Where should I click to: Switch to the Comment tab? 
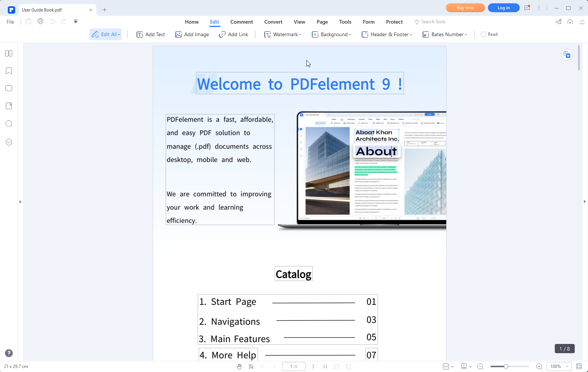(241, 22)
